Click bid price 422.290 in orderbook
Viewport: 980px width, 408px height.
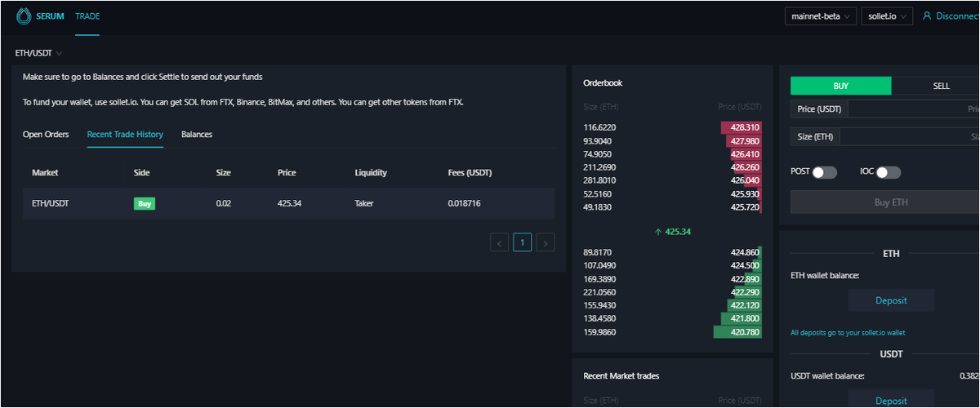[x=746, y=292]
